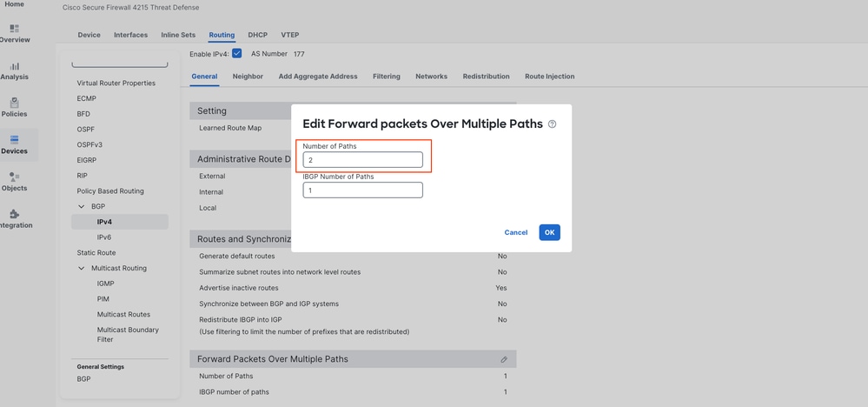Collapse the BGP tree node
868x407 pixels.
click(x=82, y=207)
